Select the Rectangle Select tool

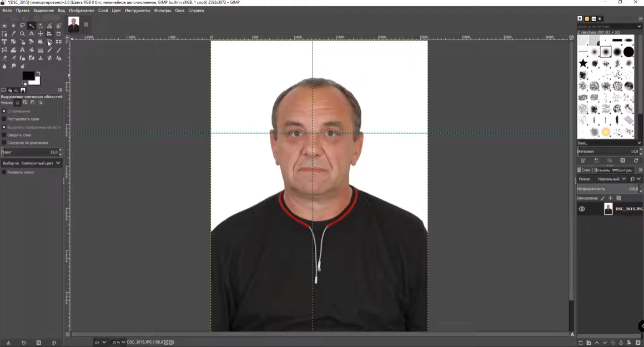pyautogui.click(x=4, y=26)
